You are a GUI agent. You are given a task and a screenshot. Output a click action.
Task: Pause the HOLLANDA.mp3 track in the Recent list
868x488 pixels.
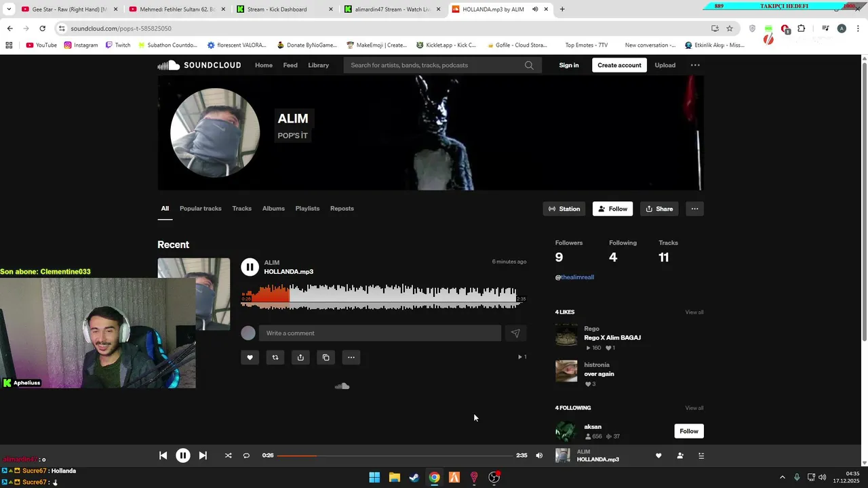tap(250, 267)
